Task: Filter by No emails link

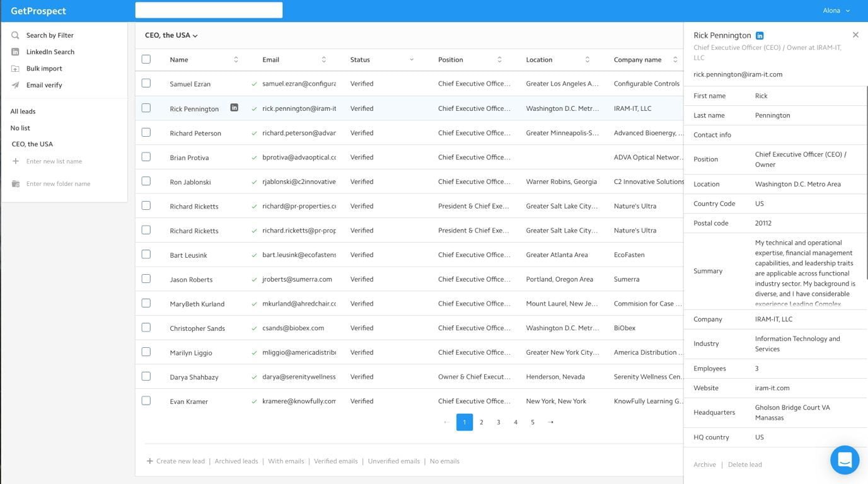Action: click(444, 461)
